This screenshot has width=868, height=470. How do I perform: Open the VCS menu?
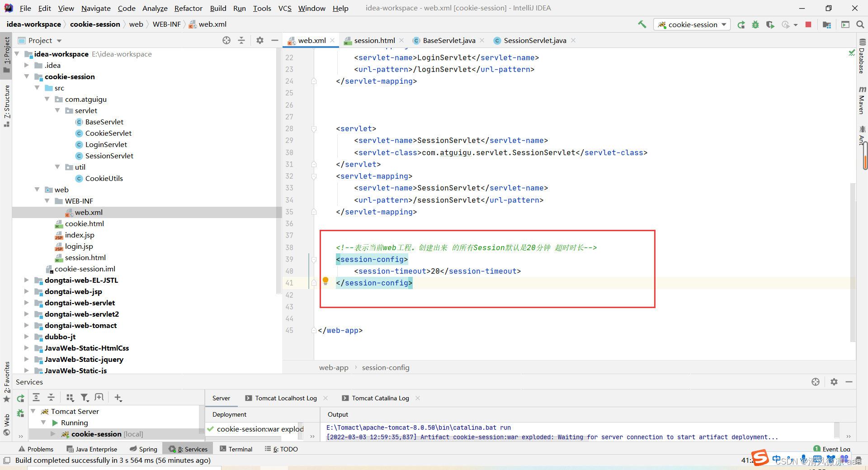(x=285, y=8)
